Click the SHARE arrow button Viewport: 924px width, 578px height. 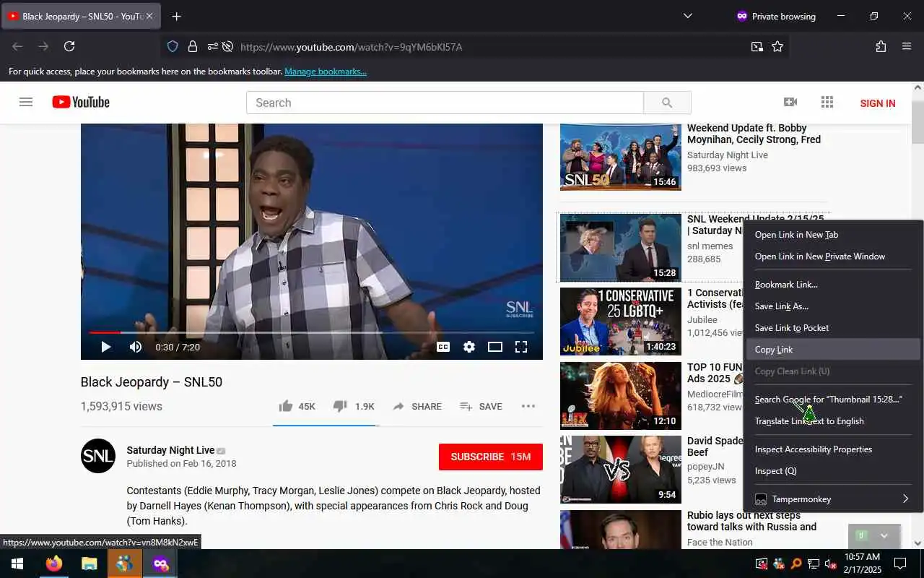pyautogui.click(x=417, y=406)
